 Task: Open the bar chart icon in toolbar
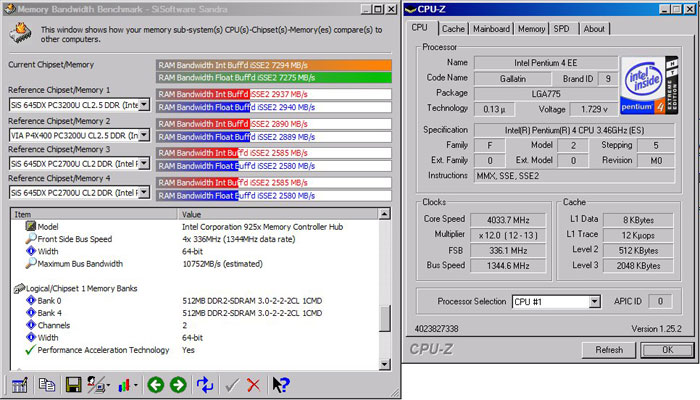[125, 385]
